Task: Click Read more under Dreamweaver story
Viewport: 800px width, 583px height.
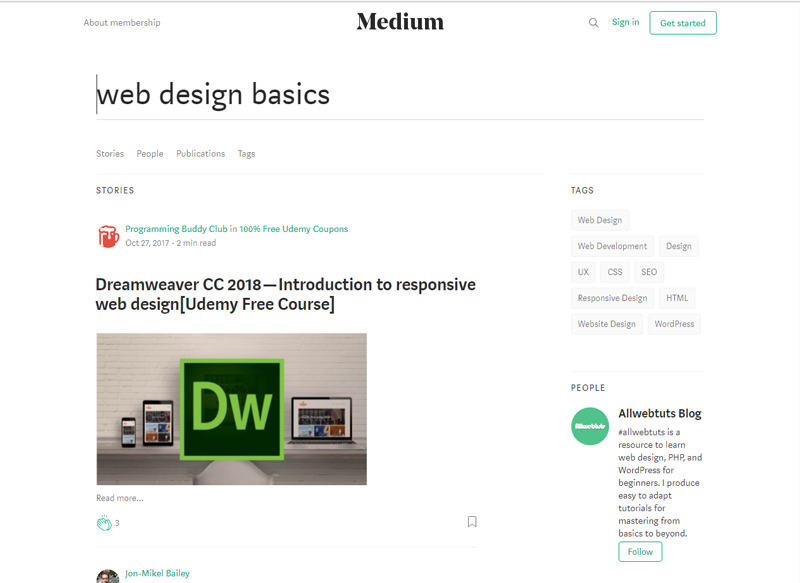Action: click(x=120, y=498)
